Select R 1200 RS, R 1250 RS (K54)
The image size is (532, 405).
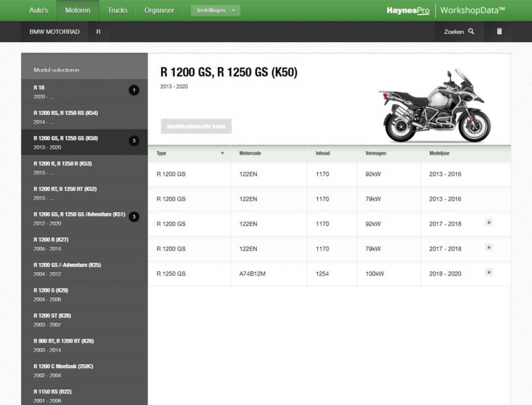tap(85, 117)
